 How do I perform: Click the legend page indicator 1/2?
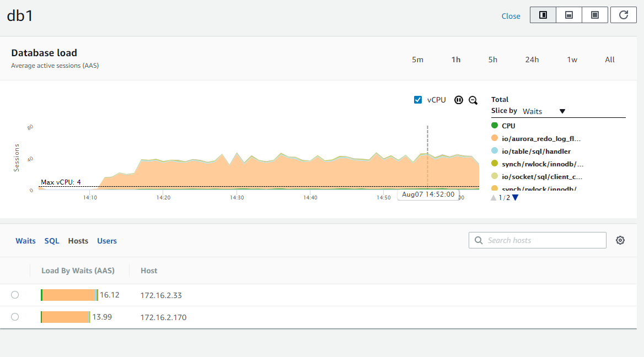(505, 198)
